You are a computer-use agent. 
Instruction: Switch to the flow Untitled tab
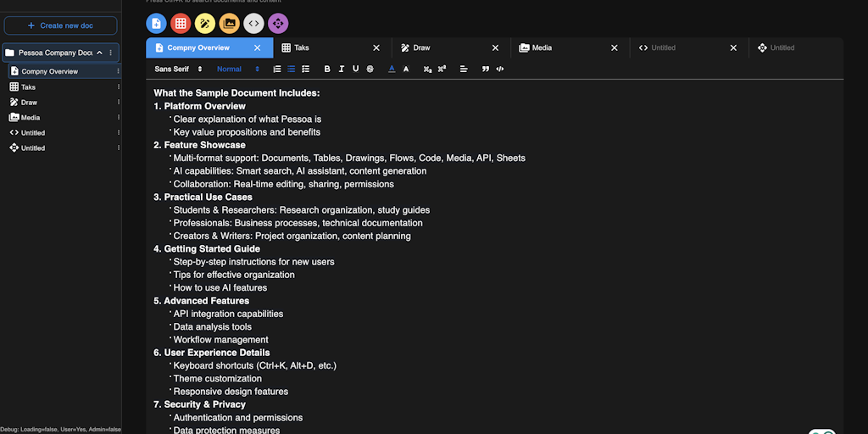797,47
